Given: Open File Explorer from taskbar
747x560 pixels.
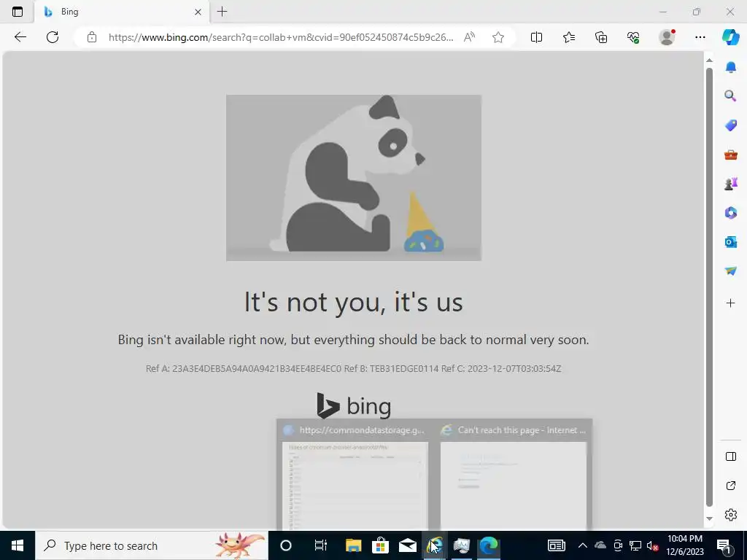Looking at the screenshot, I should click(354, 545).
